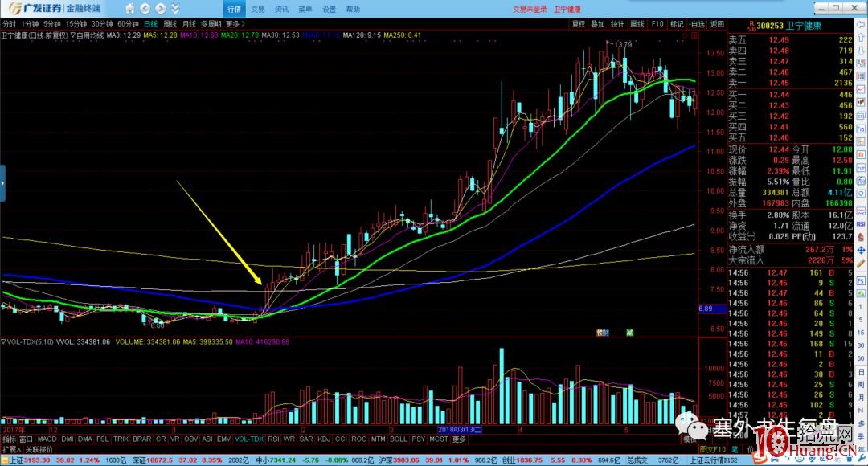
Task: Select the OBV indicator tab
Action: pos(191,439)
